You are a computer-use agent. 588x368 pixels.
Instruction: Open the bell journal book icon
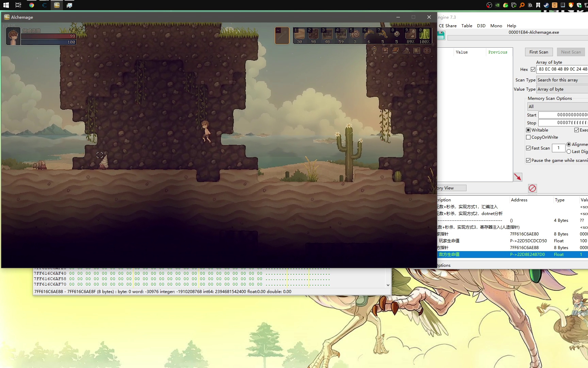[385, 51]
